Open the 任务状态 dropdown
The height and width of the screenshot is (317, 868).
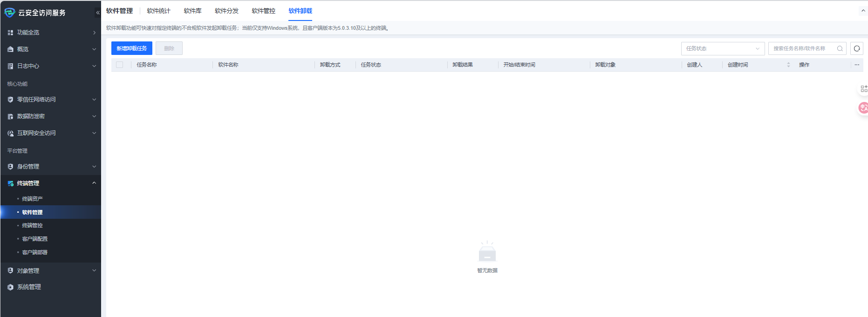point(723,48)
